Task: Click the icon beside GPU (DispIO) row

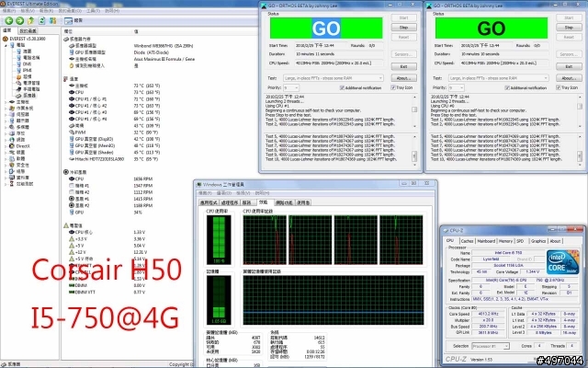Action: 72,139
